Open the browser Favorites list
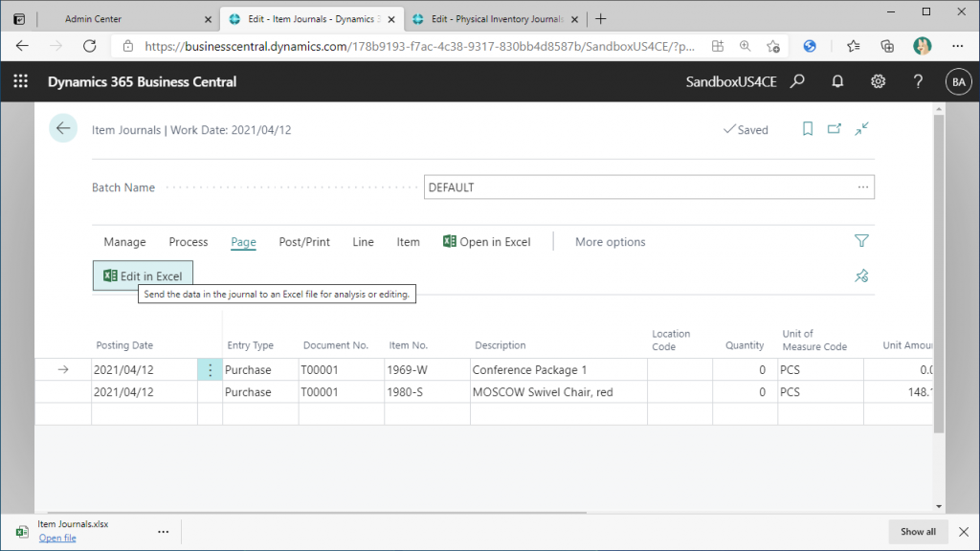The height and width of the screenshot is (551, 980). 853,46
